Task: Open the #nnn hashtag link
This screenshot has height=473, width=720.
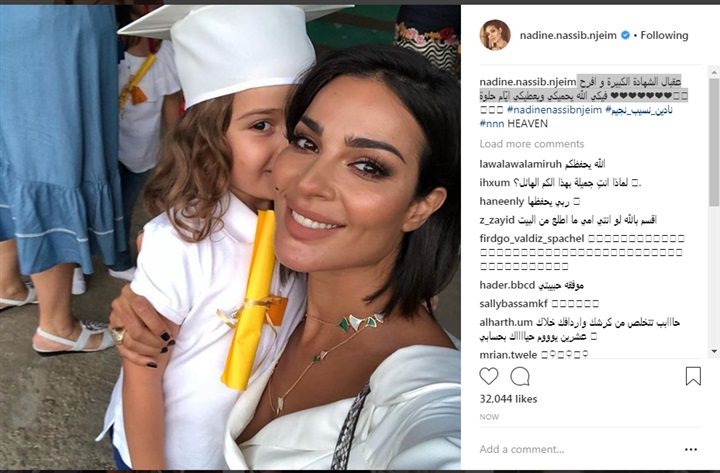Action: (x=492, y=124)
